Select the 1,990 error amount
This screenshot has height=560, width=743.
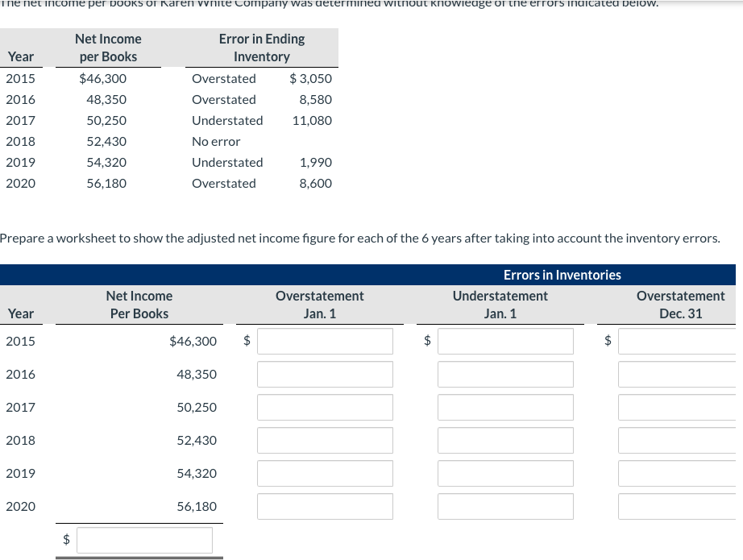[x=316, y=162]
